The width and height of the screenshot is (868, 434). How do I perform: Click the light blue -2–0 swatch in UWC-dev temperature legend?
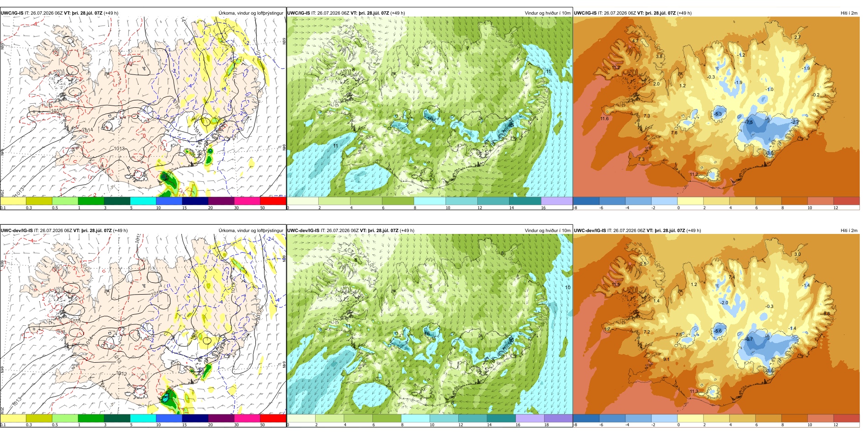point(664,418)
